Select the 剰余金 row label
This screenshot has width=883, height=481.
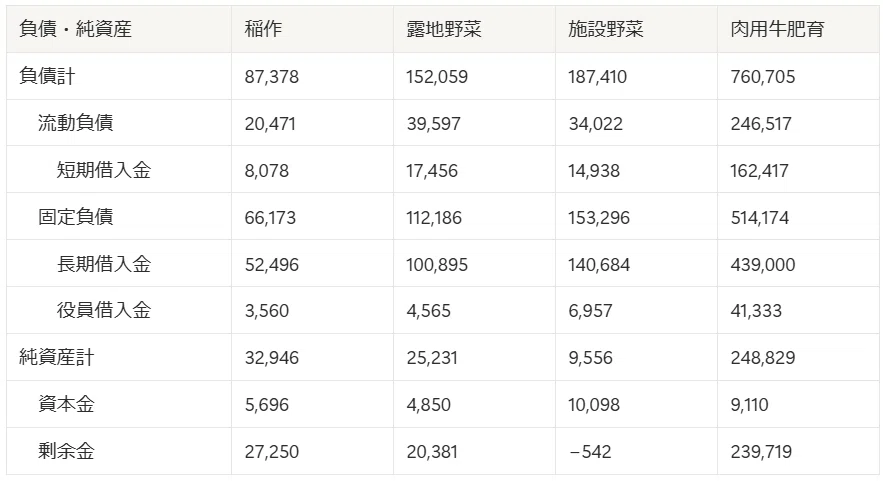[x=119, y=451]
